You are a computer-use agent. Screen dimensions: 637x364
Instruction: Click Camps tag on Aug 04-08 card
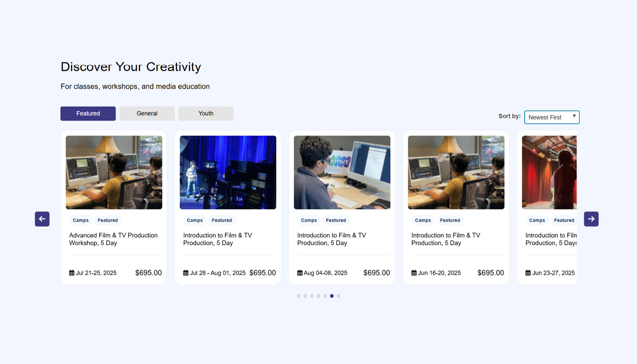[309, 220]
